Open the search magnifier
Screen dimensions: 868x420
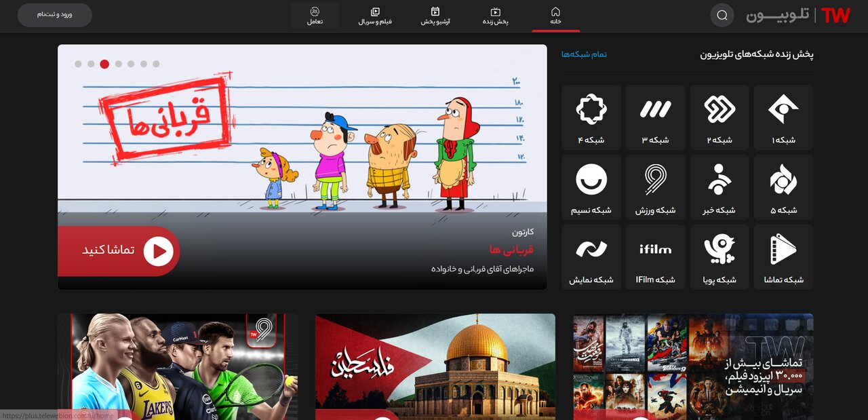pos(722,14)
